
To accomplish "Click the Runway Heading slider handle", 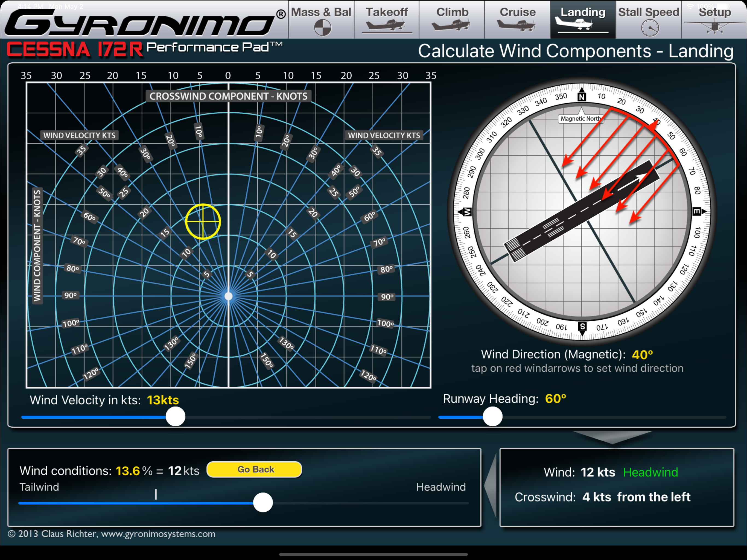I will click(492, 416).
